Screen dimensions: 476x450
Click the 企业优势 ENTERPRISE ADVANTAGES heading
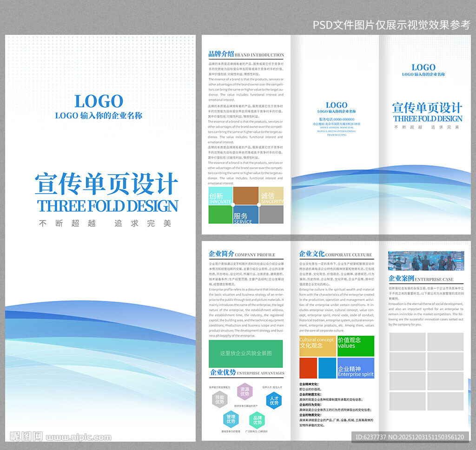(247, 372)
